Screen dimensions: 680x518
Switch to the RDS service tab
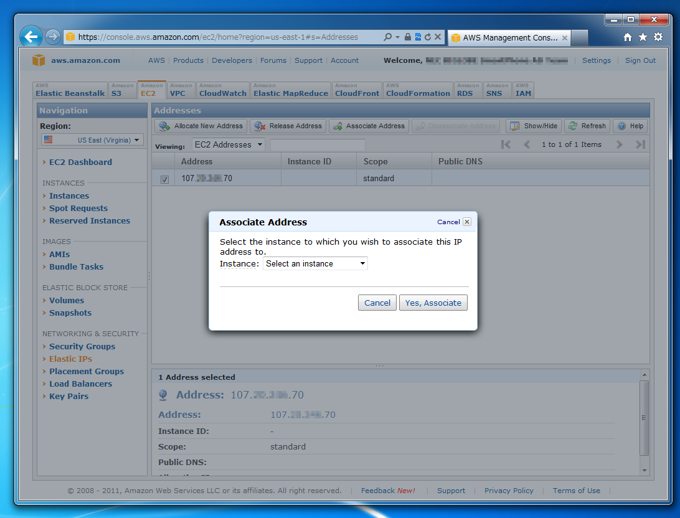click(x=468, y=90)
